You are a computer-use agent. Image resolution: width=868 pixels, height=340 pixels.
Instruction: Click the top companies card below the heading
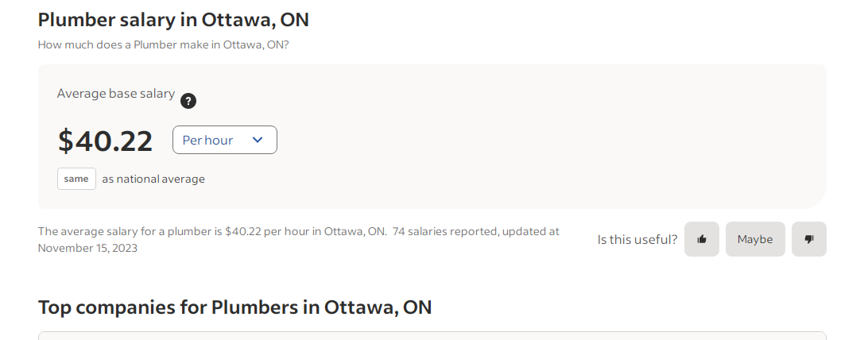[x=432, y=335]
